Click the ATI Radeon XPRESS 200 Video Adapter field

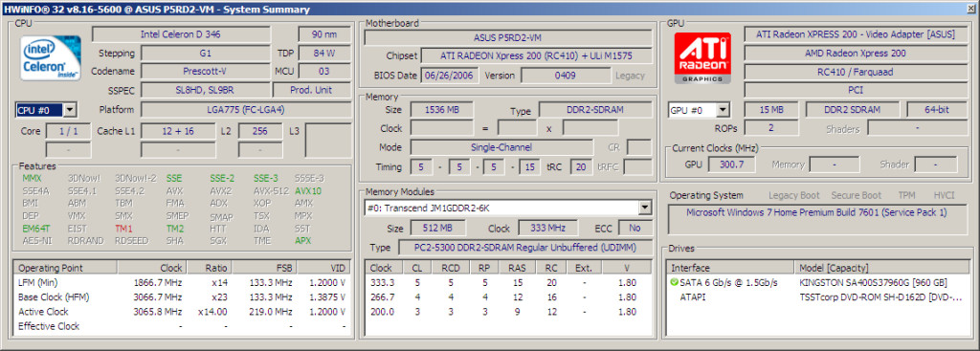(x=856, y=34)
